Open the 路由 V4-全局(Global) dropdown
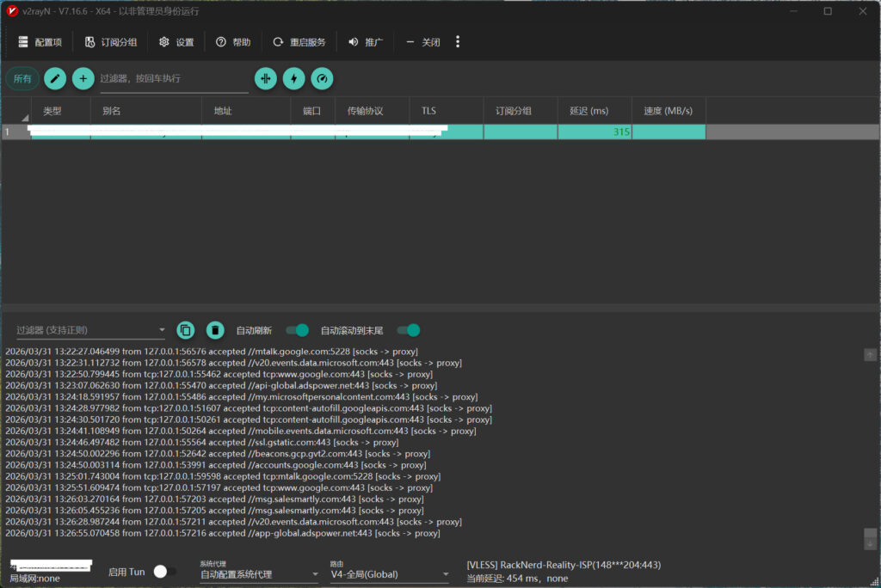 tap(390, 574)
